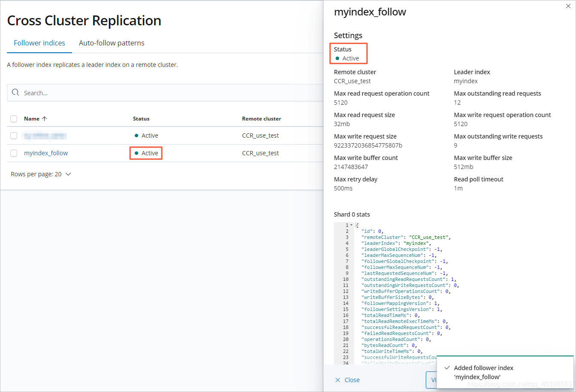Screen dimensions: 576x392
Task: Click the X icon beside the Close label
Action: [338, 380]
